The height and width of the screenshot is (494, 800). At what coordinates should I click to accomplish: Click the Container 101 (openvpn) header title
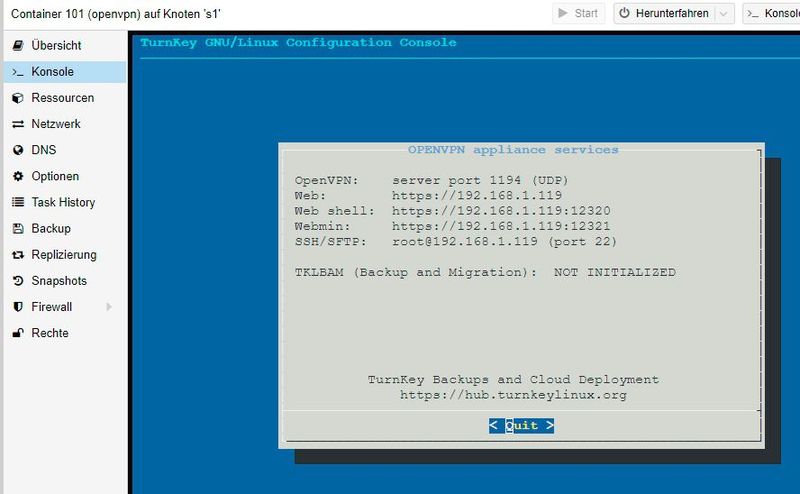click(x=116, y=14)
